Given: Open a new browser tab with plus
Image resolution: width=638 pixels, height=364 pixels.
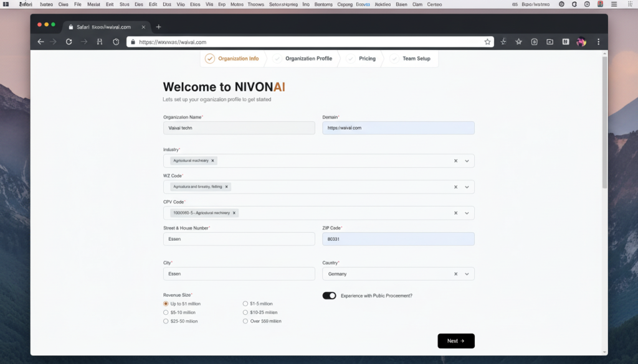Looking at the screenshot, I should pos(158,27).
